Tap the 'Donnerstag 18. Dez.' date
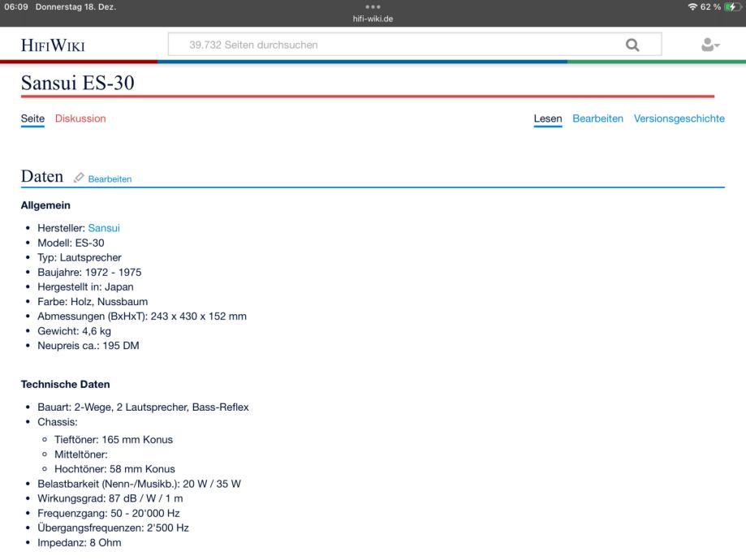Screen dimensions: 746x560 (x=75, y=6)
